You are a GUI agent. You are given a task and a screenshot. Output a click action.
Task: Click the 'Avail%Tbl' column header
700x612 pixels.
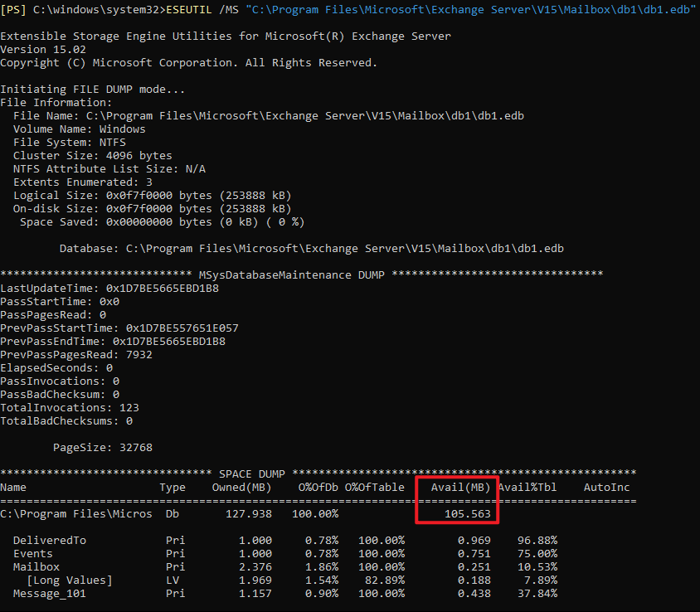pyautogui.click(x=527, y=488)
